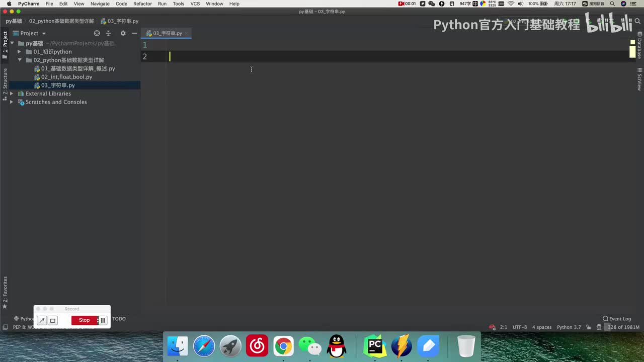Change Python 3.7 interpreter in status bar
The height and width of the screenshot is (362, 644).
(x=569, y=327)
